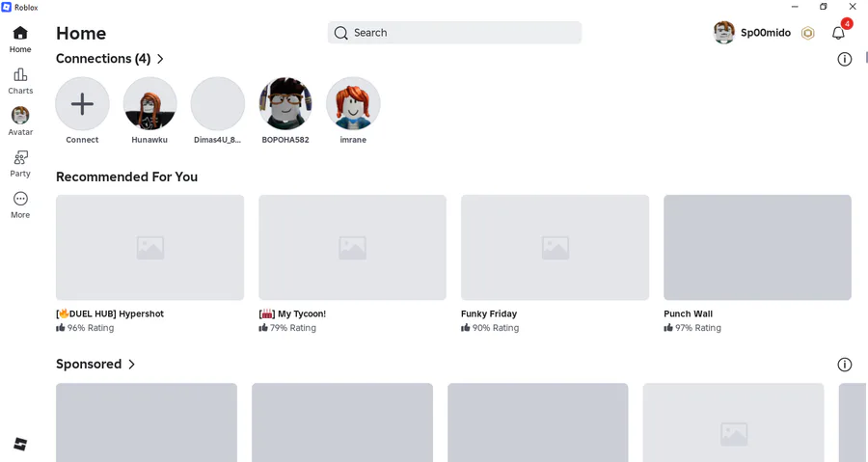Click the My Tycoon! game title
This screenshot has height=462, width=868.
pos(292,313)
